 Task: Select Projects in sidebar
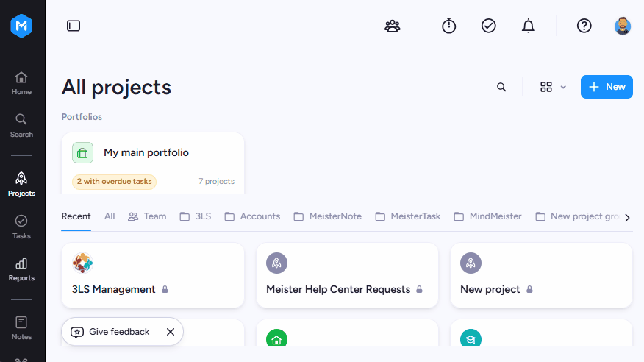[21, 185]
